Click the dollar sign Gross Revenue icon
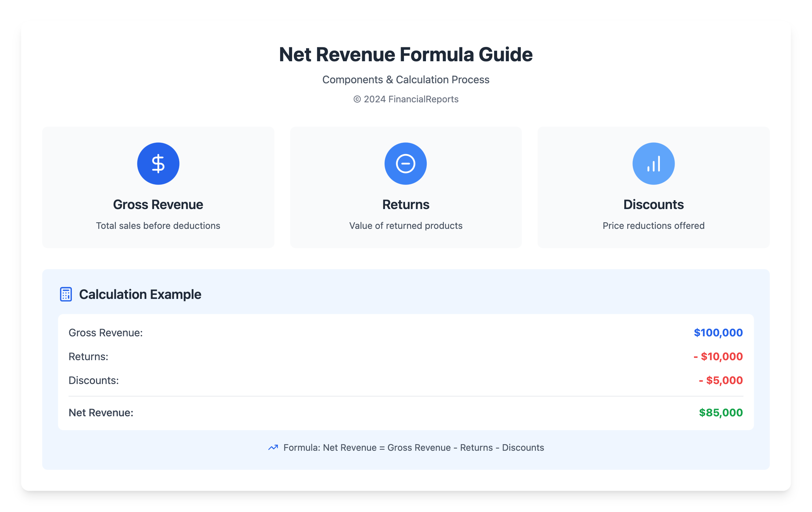This screenshot has height=512, width=812. coord(158,164)
